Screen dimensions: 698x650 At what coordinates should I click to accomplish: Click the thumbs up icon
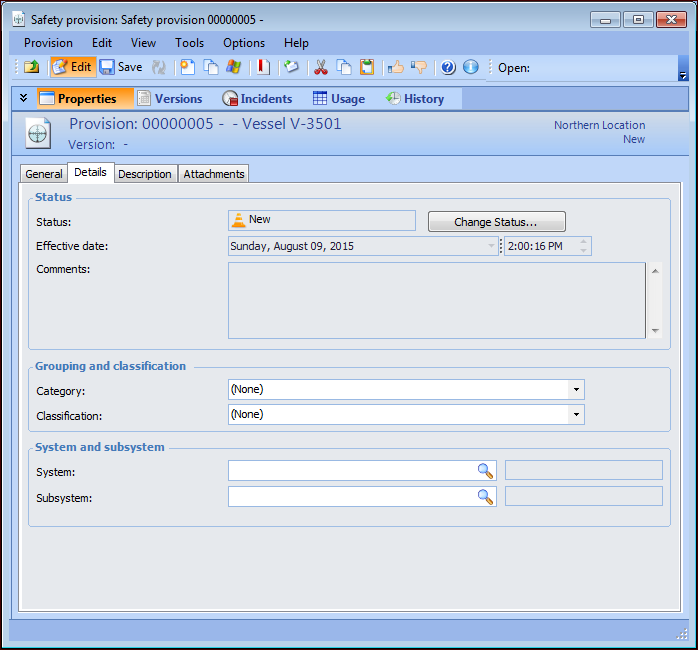396,67
